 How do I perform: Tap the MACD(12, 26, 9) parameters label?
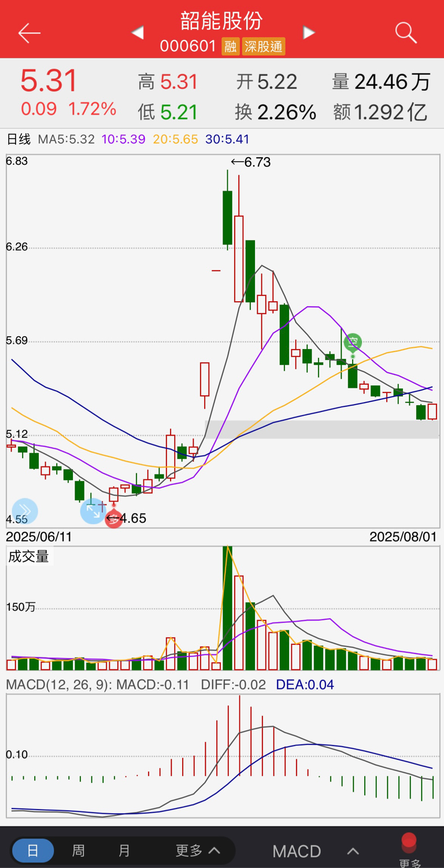pos(58,685)
